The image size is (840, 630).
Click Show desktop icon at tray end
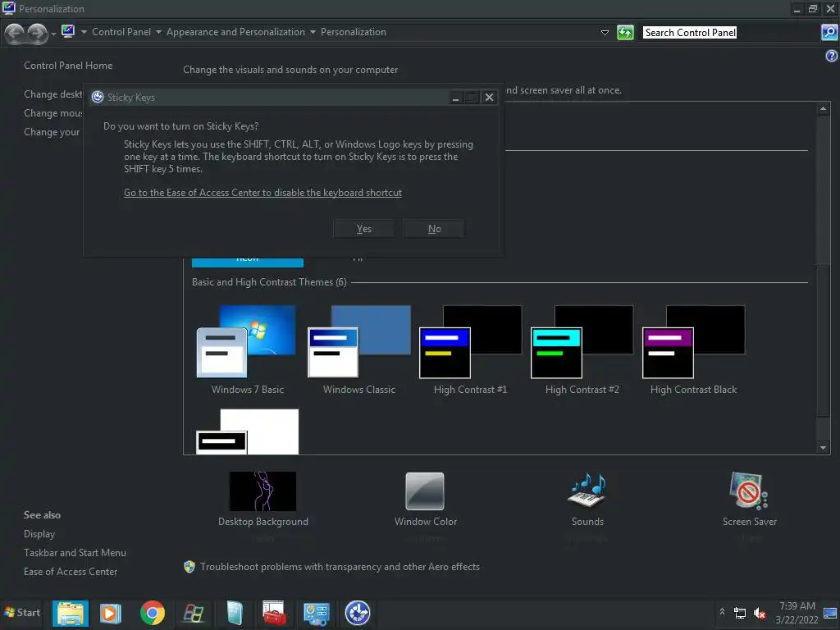pos(830,614)
